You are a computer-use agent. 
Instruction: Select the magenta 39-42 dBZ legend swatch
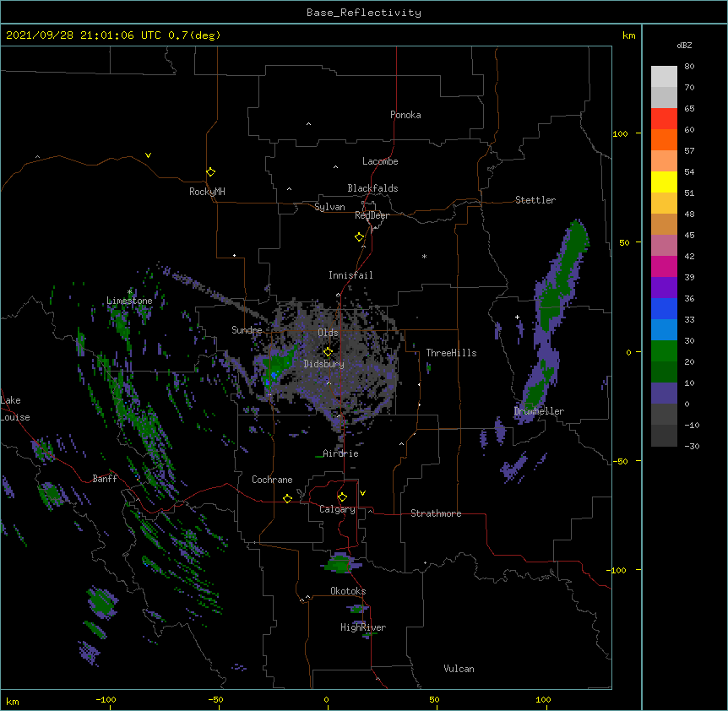coord(664,266)
